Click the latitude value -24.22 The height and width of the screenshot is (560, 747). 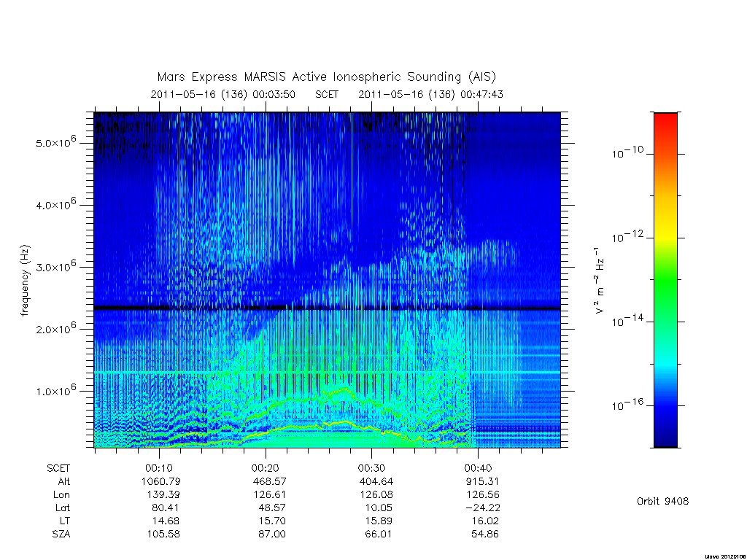[x=483, y=507]
